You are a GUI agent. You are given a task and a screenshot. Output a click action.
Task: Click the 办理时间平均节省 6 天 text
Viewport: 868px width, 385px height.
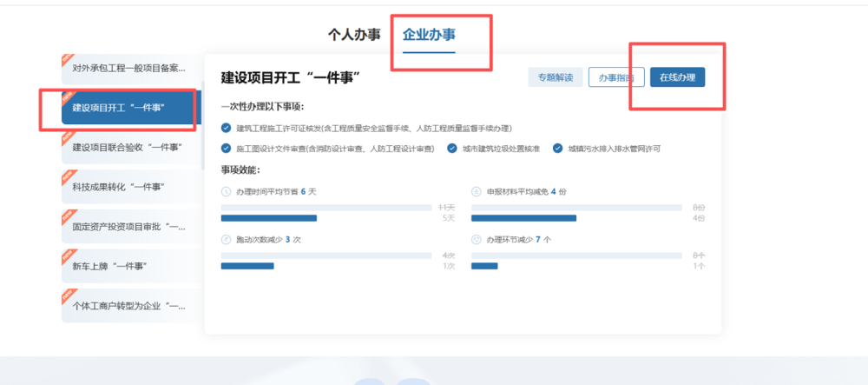coord(276,192)
